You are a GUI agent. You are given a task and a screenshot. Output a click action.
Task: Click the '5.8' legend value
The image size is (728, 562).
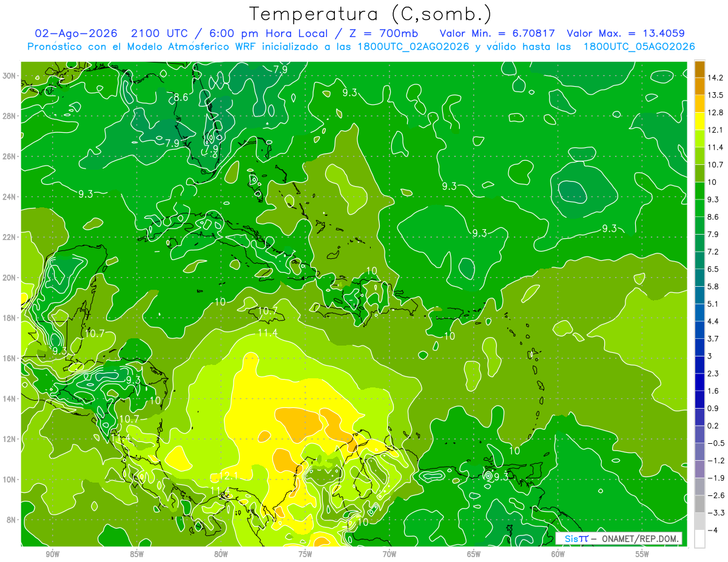(713, 286)
